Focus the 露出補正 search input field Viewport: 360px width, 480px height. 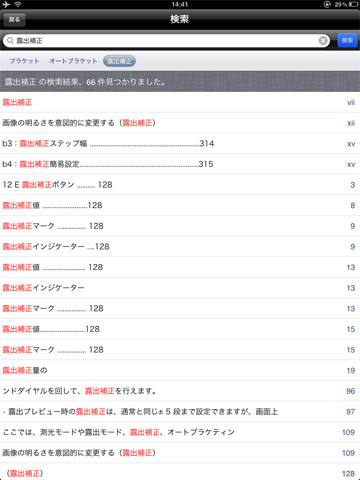click(x=166, y=41)
